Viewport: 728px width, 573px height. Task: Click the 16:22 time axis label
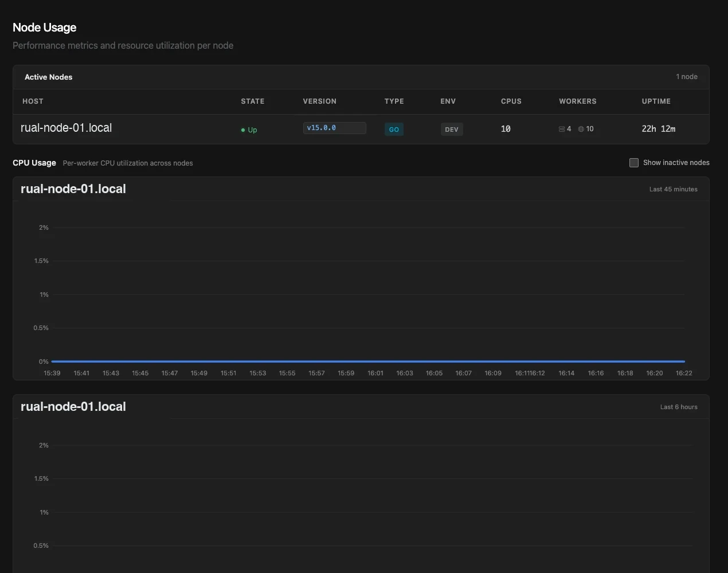[x=684, y=373]
